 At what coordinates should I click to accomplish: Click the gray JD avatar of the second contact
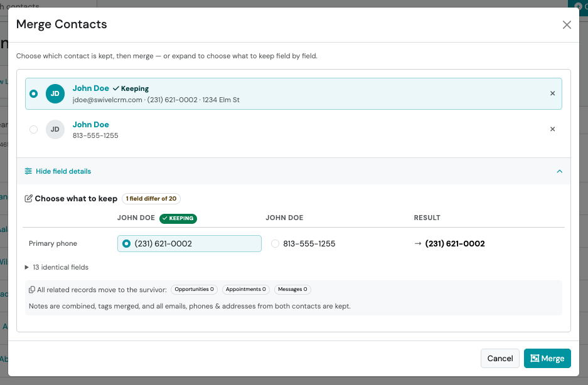(x=55, y=129)
